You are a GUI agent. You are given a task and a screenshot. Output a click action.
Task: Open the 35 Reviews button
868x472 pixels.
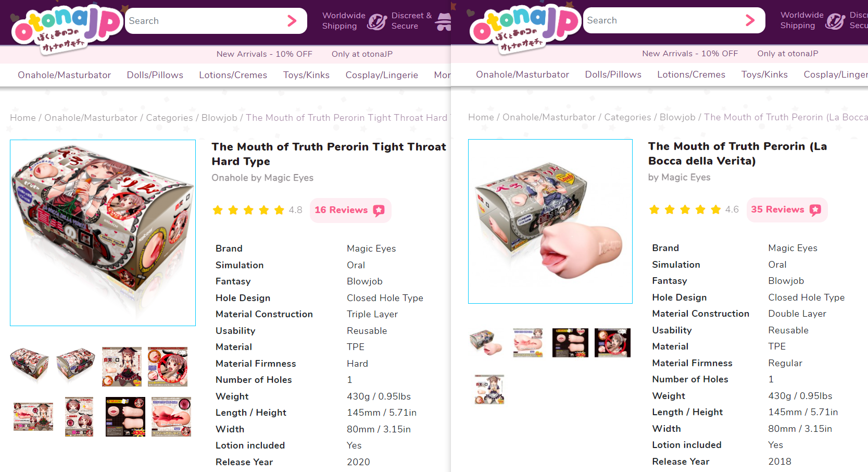787,210
